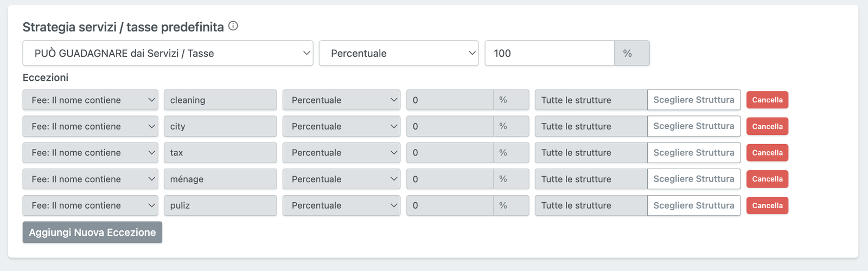Open the PUÒ GUADAGNARE dai Servizi dropdown

coord(168,53)
